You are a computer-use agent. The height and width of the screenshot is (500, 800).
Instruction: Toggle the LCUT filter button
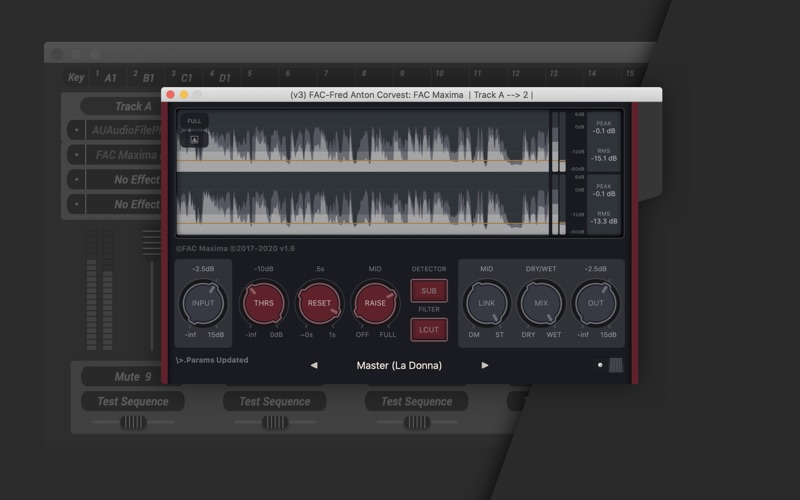[429, 330]
